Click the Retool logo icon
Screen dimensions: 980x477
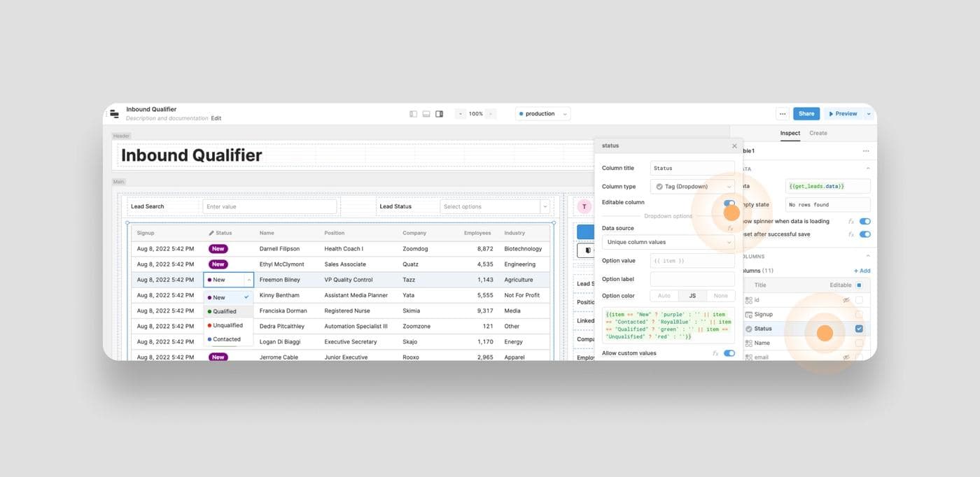coord(114,114)
